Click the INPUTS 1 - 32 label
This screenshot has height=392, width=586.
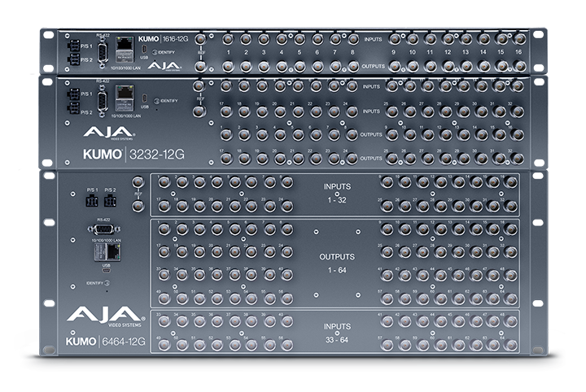tap(336, 192)
